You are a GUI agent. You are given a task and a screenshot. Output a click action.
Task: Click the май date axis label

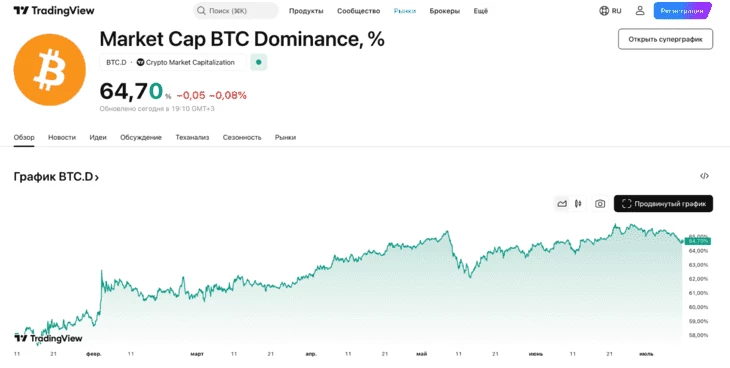pyautogui.click(x=422, y=354)
